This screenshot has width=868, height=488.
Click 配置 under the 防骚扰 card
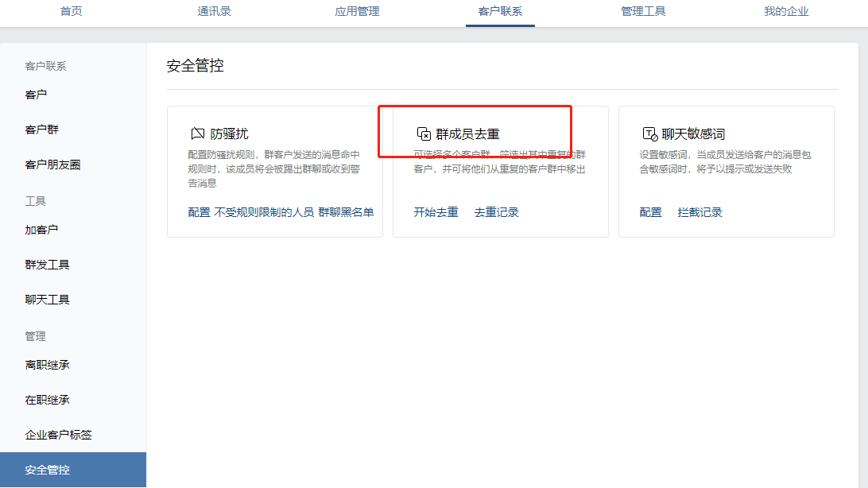click(199, 212)
